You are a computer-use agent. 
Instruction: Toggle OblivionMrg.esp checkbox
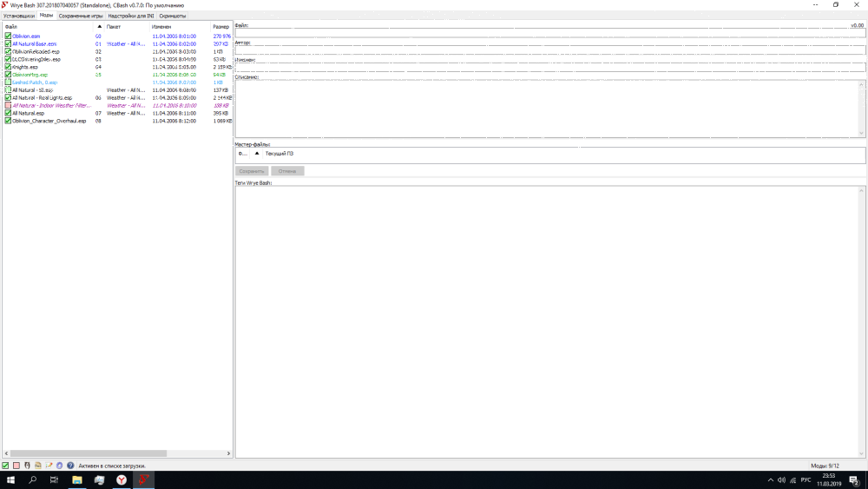click(8, 75)
